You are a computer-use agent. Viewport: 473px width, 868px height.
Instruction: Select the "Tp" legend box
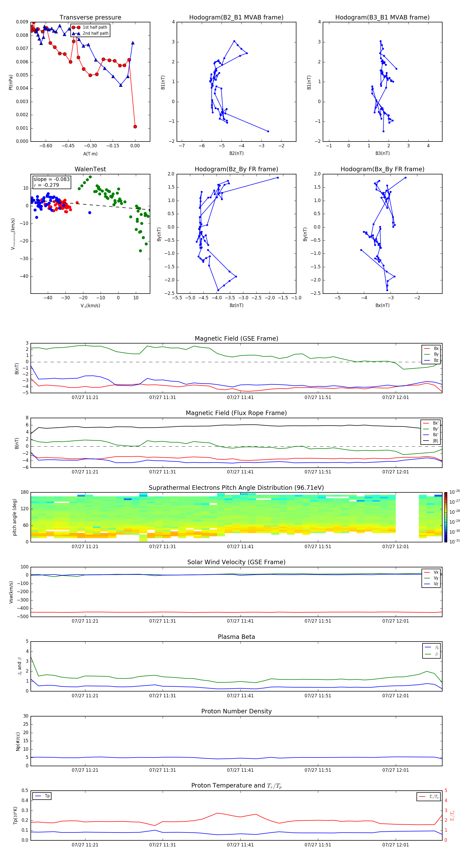point(42,796)
